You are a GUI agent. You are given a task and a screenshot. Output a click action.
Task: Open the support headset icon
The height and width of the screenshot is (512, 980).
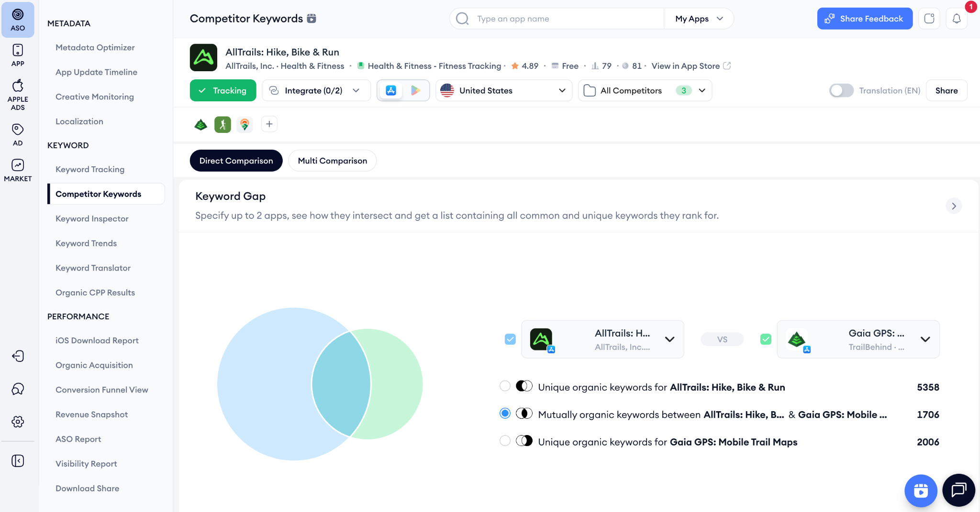click(18, 389)
